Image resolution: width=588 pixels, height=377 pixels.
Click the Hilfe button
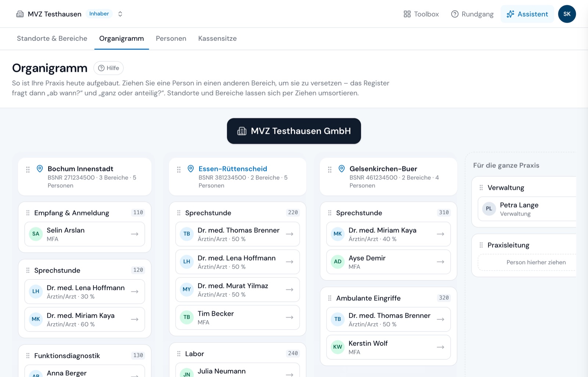point(108,68)
